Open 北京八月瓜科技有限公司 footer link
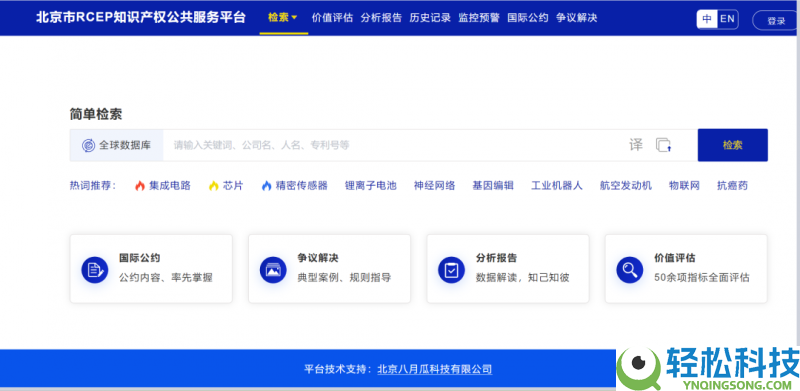800x391 pixels. 435,370
